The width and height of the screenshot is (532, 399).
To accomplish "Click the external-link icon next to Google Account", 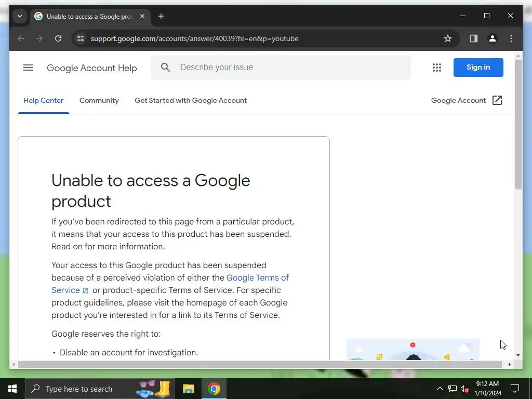I will click(497, 100).
